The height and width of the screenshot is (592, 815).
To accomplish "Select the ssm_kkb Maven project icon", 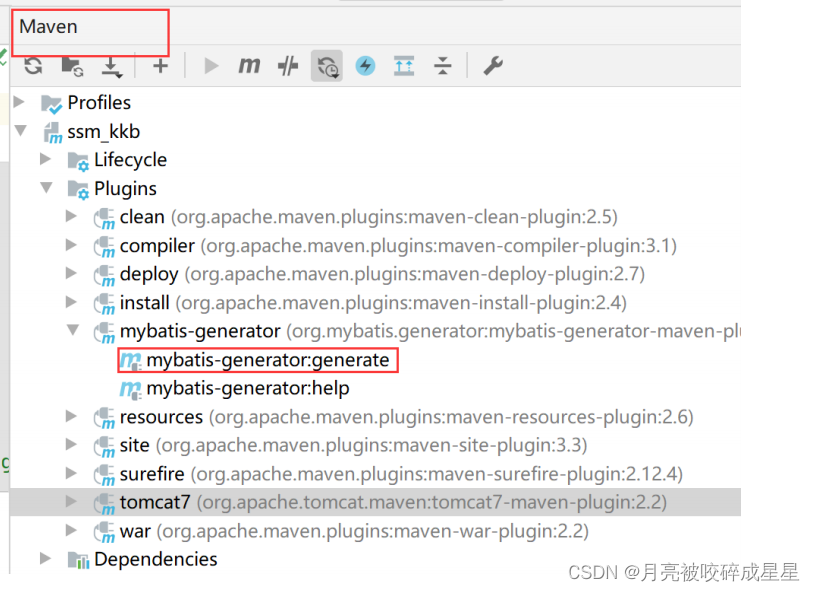I will point(52,133).
